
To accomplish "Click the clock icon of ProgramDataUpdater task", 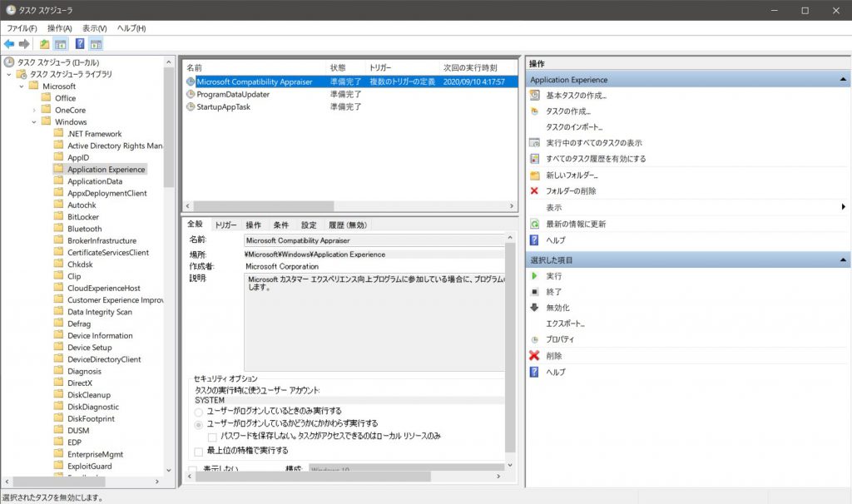I will point(191,94).
